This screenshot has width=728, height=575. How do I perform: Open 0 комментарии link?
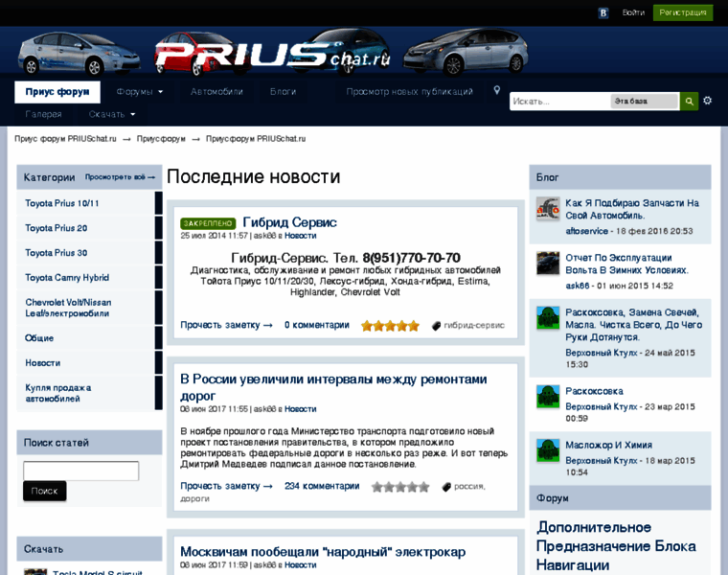coord(317,325)
